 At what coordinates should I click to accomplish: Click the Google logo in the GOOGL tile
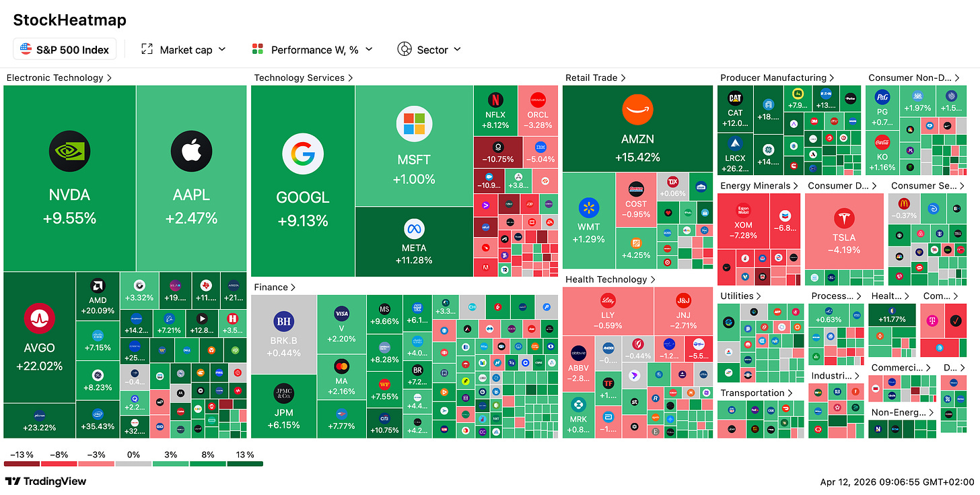(302, 154)
